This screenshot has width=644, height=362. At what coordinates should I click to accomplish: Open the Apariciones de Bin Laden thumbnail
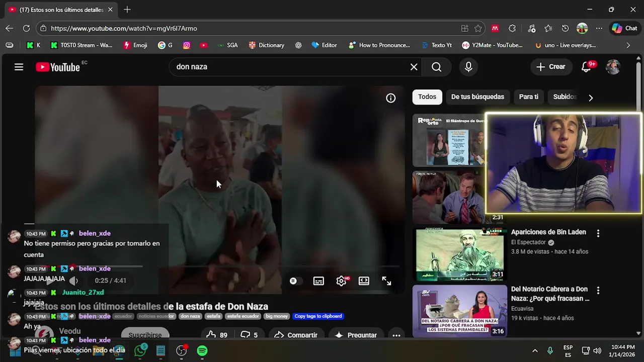pyautogui.click(x=460, y=254)
